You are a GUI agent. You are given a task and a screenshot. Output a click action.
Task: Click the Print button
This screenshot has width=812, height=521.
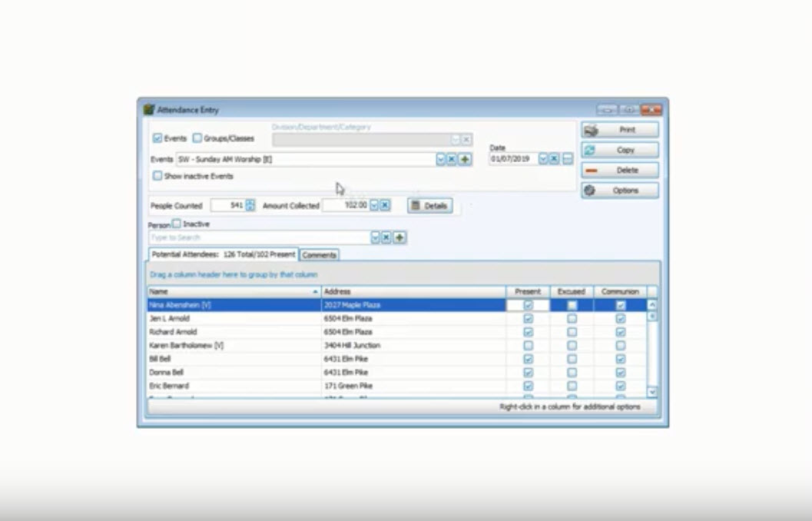pos(620,130)
